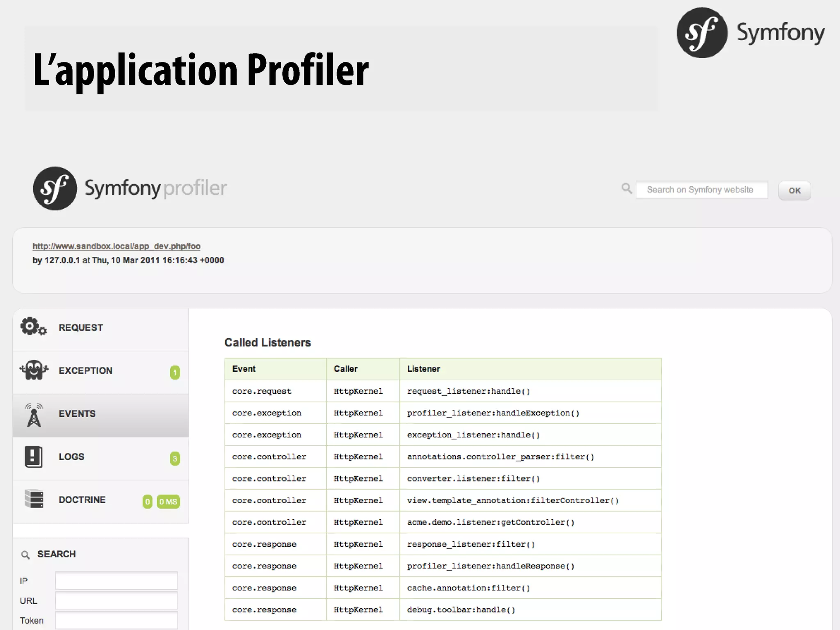Select the Exception menu entry

[x=85, y=371]
